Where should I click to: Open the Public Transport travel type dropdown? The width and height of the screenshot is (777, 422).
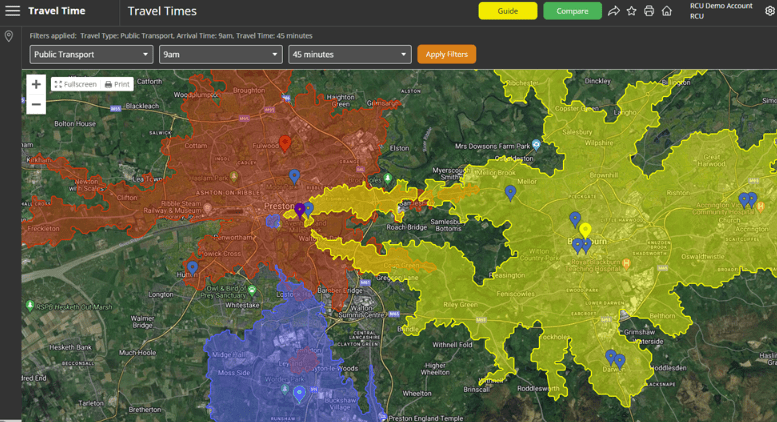[x=91, y=54]
